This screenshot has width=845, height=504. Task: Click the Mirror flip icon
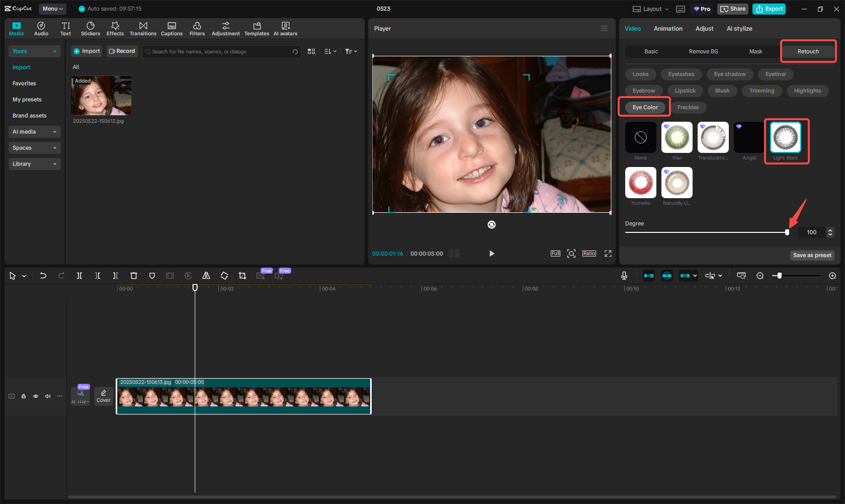point(206,276)
